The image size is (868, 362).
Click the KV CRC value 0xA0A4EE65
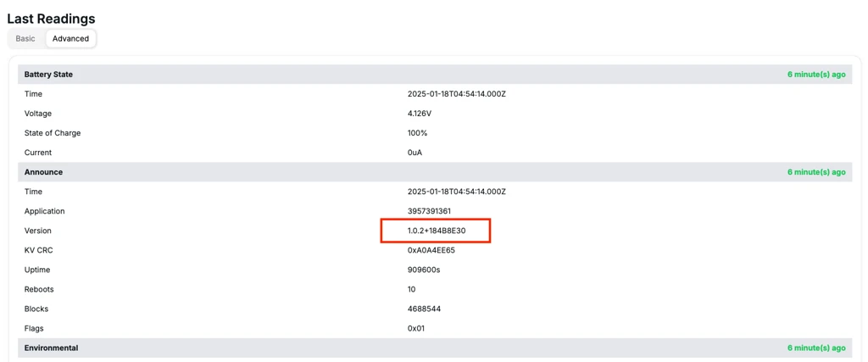(431, 250)
